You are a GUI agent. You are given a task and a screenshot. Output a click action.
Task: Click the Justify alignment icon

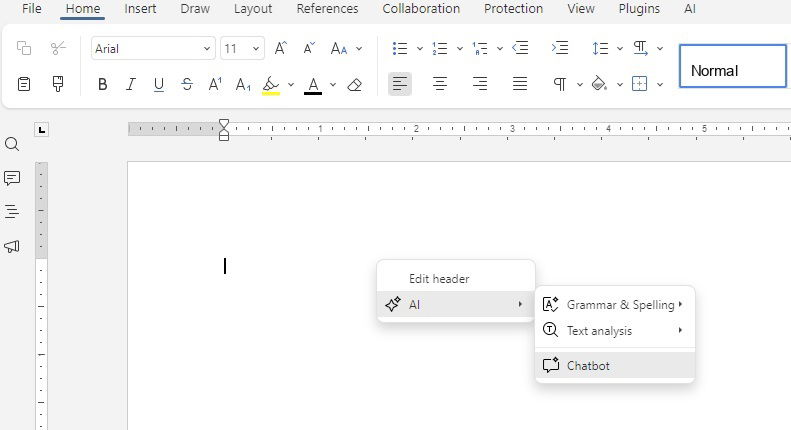coord(520,84)
